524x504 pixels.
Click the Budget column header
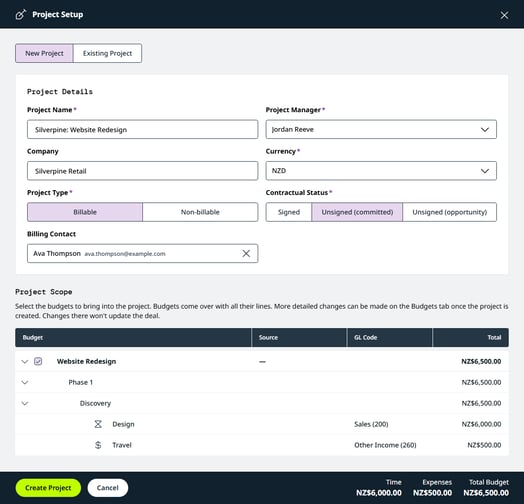coord(133,338)
